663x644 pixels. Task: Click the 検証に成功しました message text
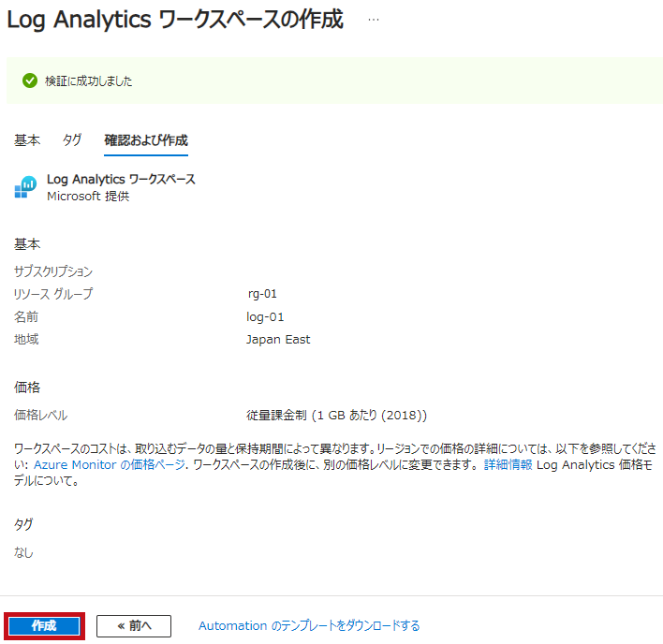88,80
